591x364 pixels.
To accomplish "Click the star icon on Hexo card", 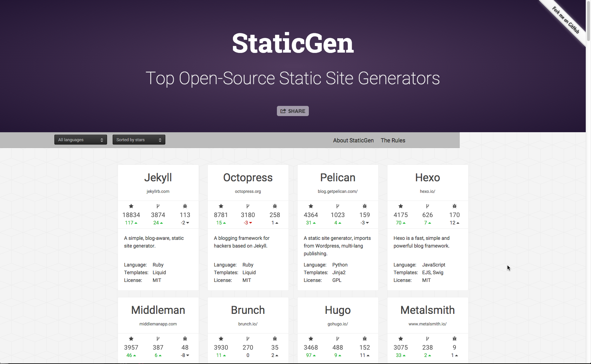I will point(401,206).
